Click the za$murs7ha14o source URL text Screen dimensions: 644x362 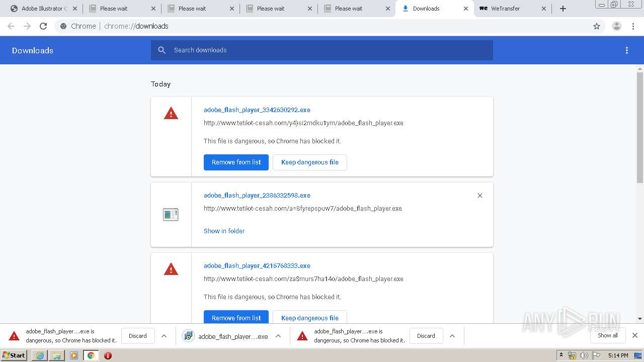click(303, 279)
